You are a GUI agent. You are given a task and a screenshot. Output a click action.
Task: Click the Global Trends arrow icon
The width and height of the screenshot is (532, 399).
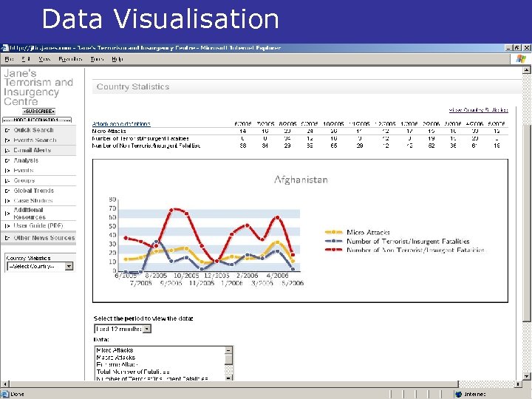point(7,191)
